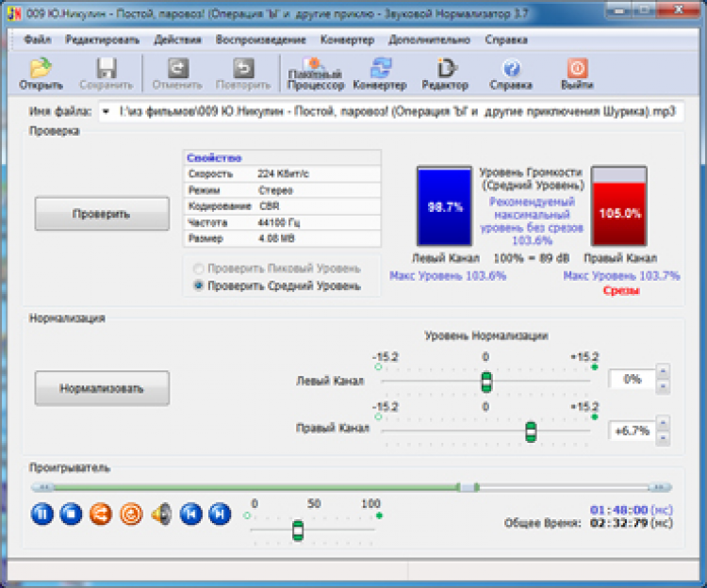Click the Левый Канал normalization slider handle
707x588 pixels.
click(x=486, y=382)
